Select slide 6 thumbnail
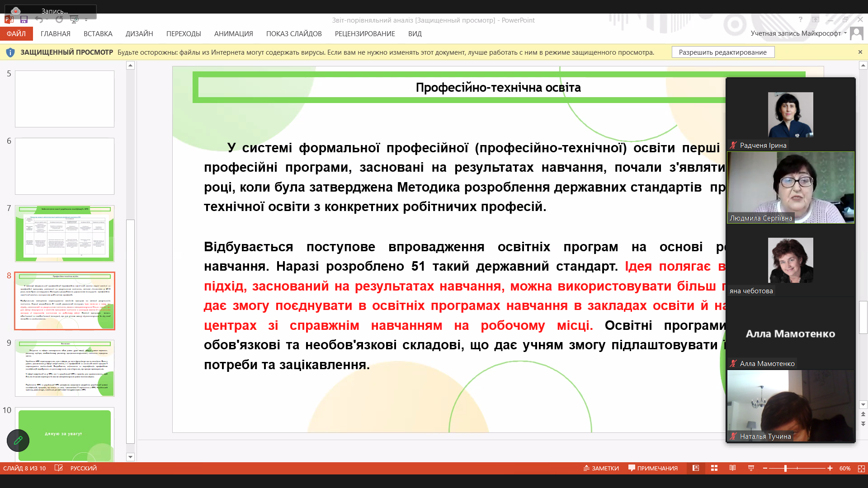 [65, 166]
